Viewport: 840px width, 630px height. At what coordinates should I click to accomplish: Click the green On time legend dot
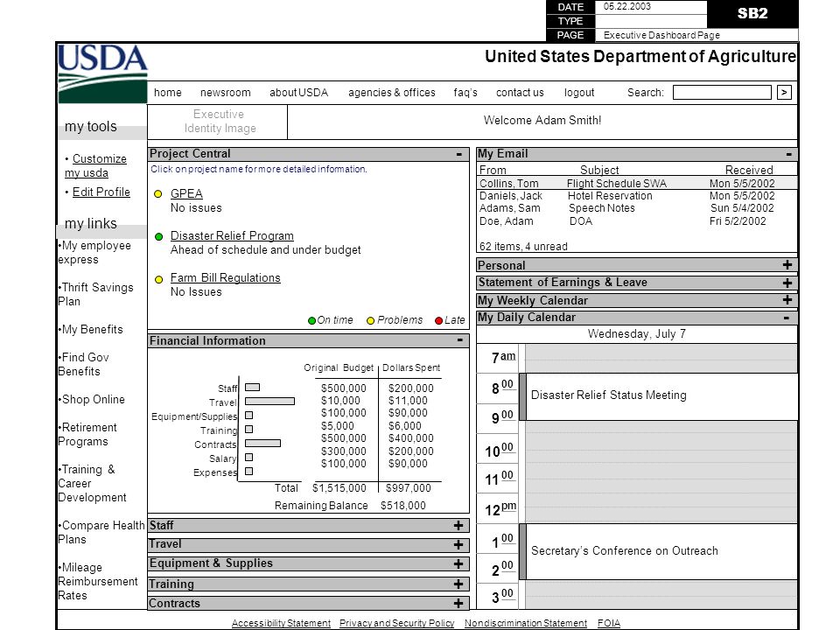coord(311,320)
